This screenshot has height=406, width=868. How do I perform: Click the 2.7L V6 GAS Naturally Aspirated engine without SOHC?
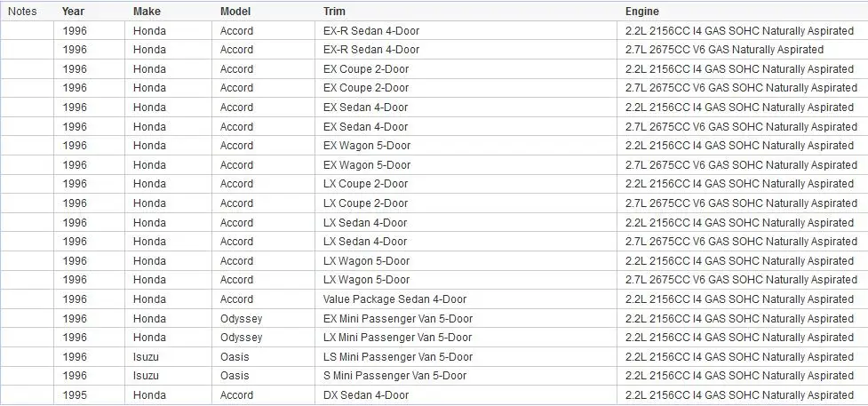(743, 49)
